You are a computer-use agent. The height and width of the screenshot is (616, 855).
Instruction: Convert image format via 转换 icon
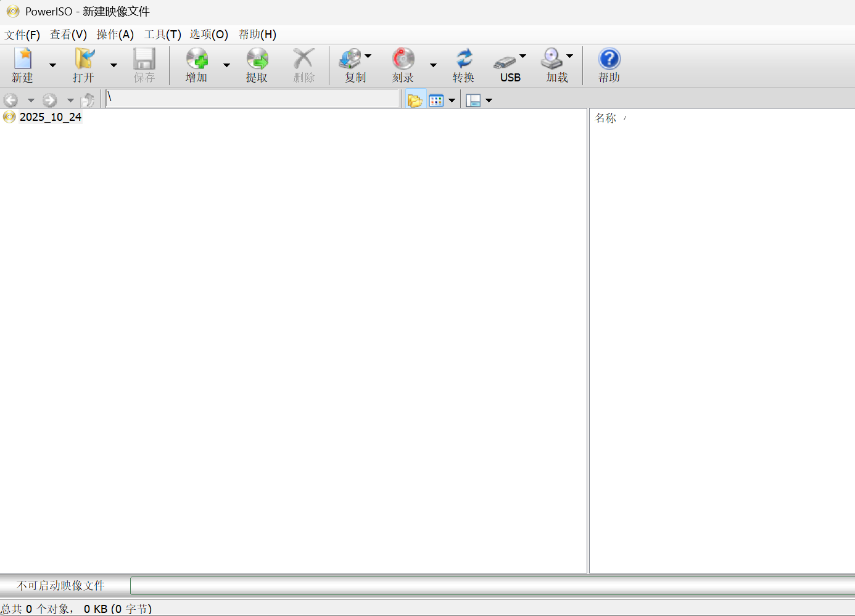[x=463, y=65]
